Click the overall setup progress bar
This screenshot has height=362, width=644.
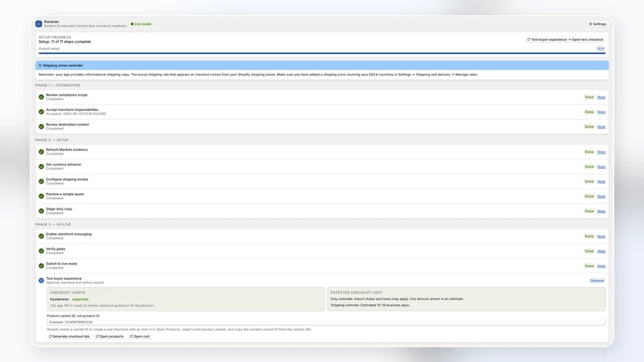[322, 53]
